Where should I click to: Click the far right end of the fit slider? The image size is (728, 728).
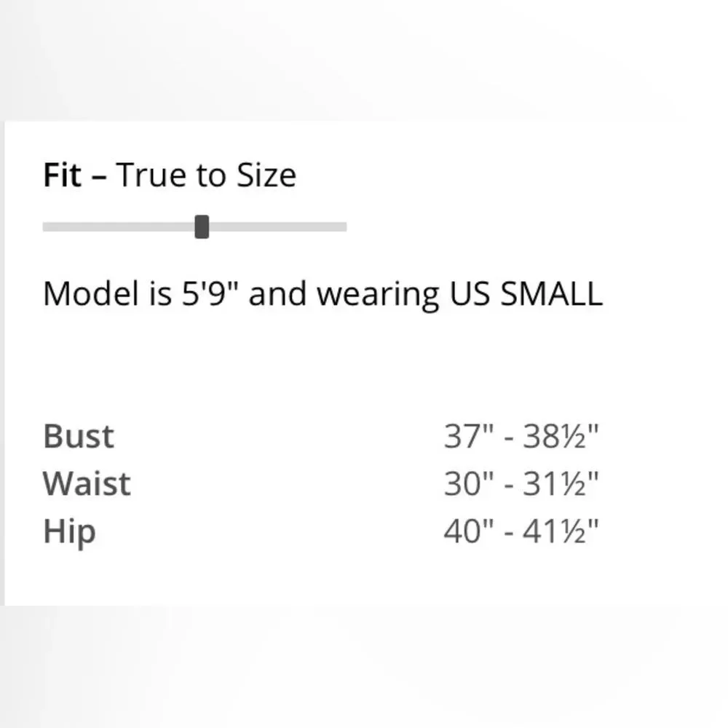[x=344, y=227]
